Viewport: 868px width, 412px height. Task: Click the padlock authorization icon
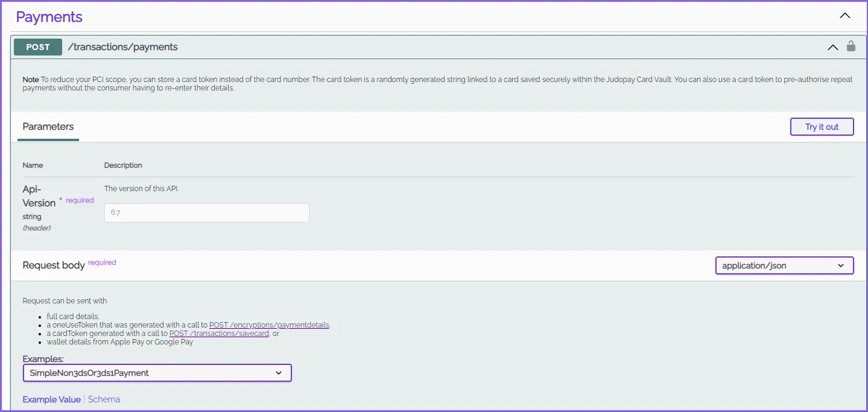click(x=851, y=46)
